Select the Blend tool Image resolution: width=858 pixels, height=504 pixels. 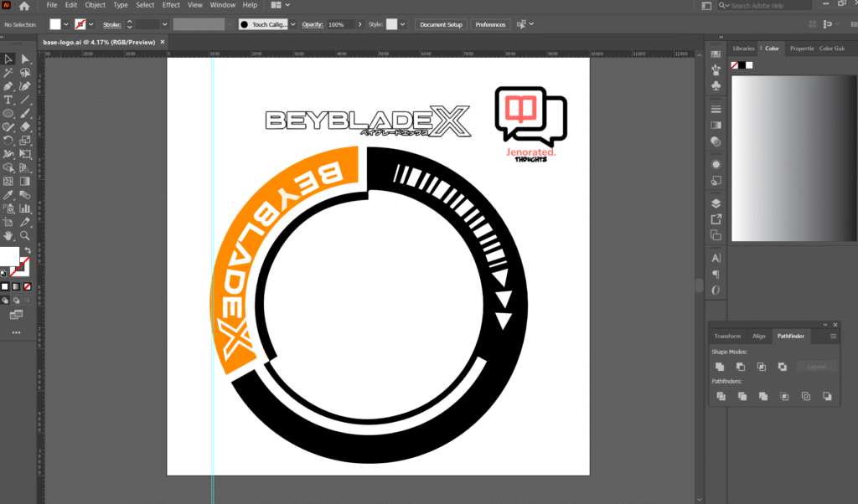[x=25, y=194]
